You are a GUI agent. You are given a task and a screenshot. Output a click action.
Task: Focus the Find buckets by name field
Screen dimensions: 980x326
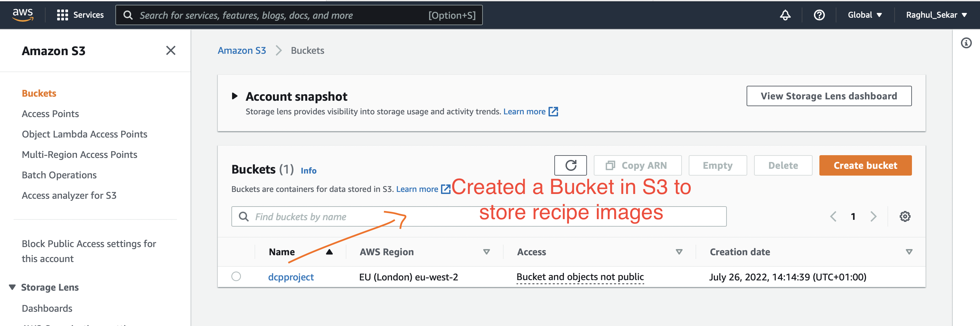478,216
